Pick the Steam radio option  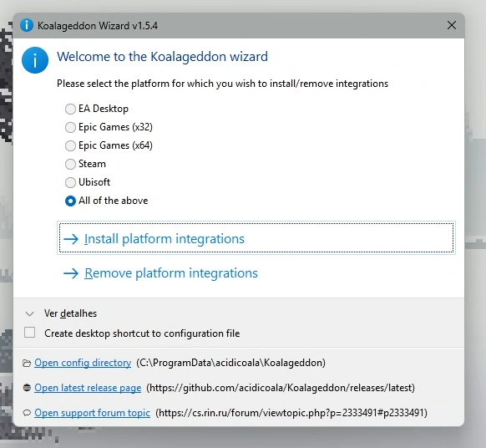click(x=70, y=164)
